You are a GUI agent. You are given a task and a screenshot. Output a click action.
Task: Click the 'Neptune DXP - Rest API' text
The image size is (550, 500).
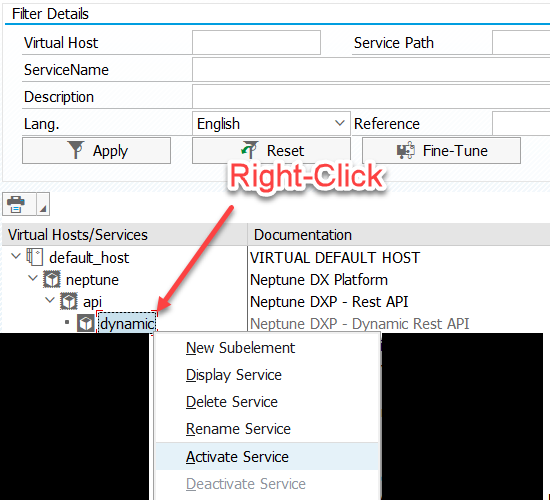pyautogui.click(x=329, y=302)
